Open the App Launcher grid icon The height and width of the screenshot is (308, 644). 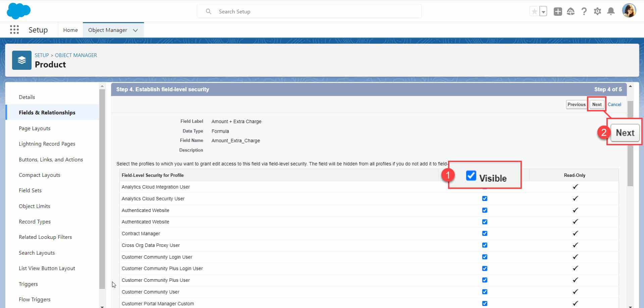click(14, 30)
